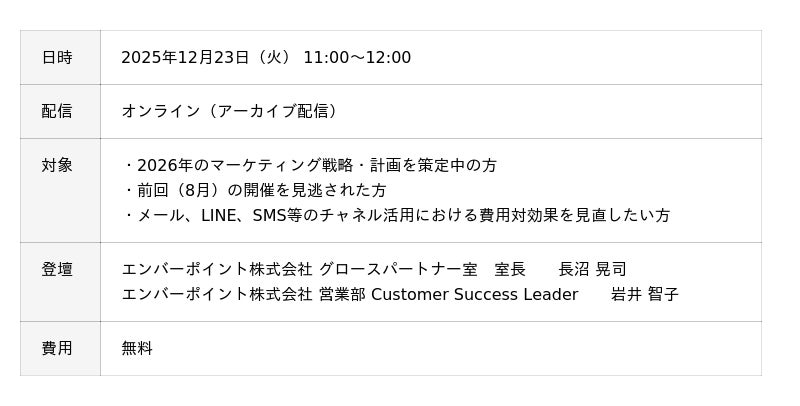The image size is (800, 406).
Task: Click the 費用 row header cell
Action: (57, 348)
